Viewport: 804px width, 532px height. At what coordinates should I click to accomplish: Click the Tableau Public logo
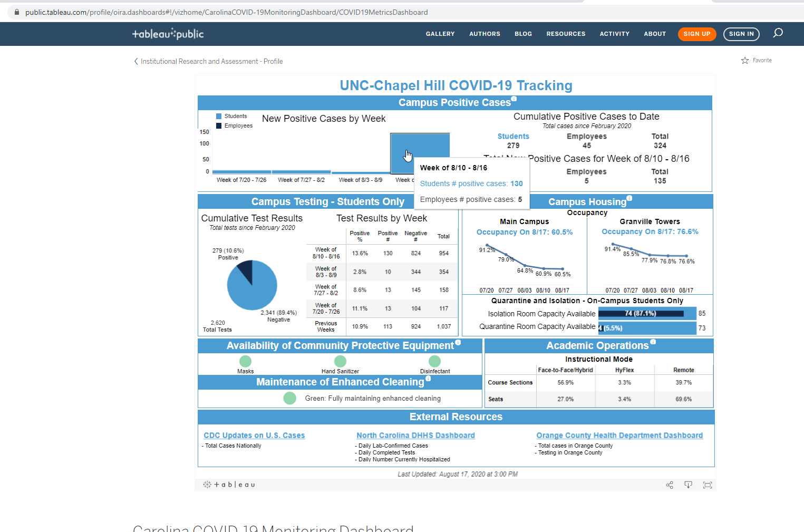point(168,34)
